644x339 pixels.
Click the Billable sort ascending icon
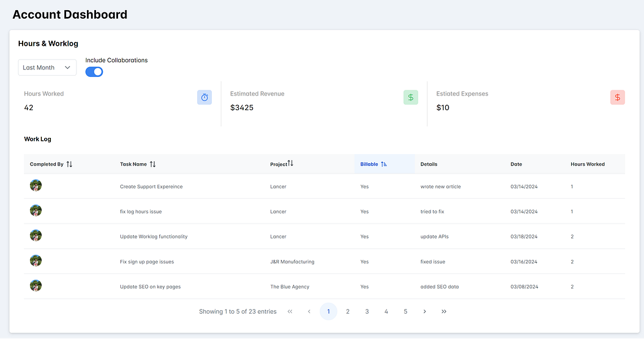(384, 164)
